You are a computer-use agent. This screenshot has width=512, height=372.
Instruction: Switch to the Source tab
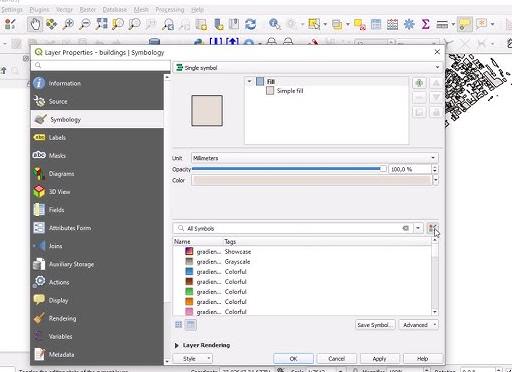97,101
